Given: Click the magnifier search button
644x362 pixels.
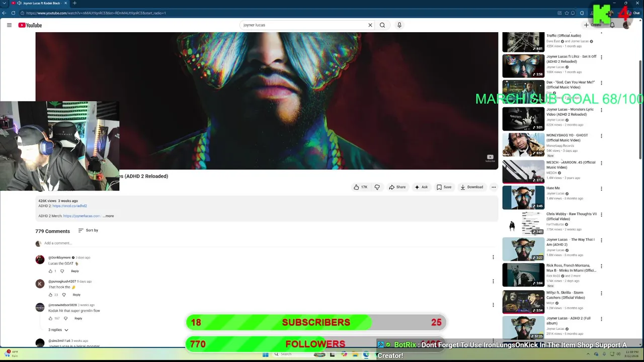Looking at the screenshot, I should pyautogui.click(x=382, y=25).
